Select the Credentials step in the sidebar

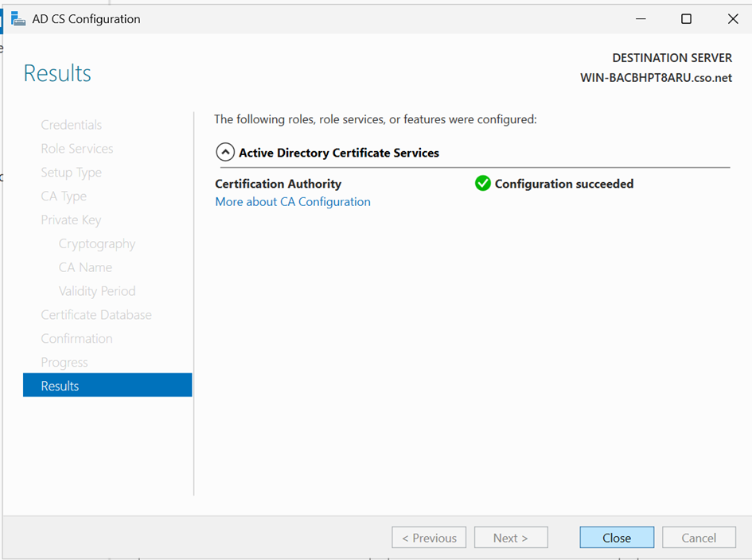click(x=72, y=125)
